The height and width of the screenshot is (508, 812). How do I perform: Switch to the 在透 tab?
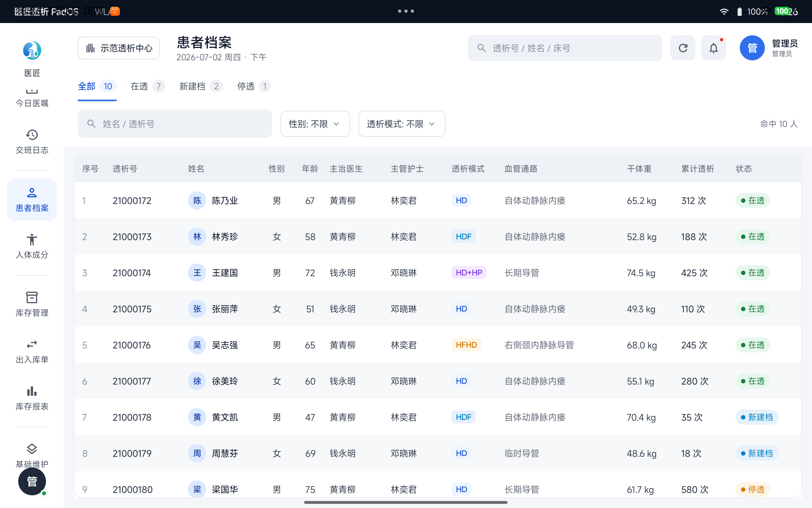[147, 86]
